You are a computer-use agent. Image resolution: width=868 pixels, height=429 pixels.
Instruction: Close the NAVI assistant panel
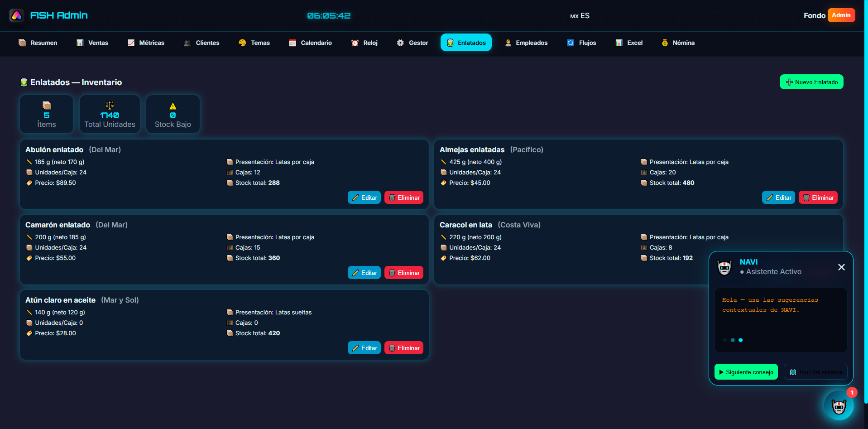click(841, 267)
